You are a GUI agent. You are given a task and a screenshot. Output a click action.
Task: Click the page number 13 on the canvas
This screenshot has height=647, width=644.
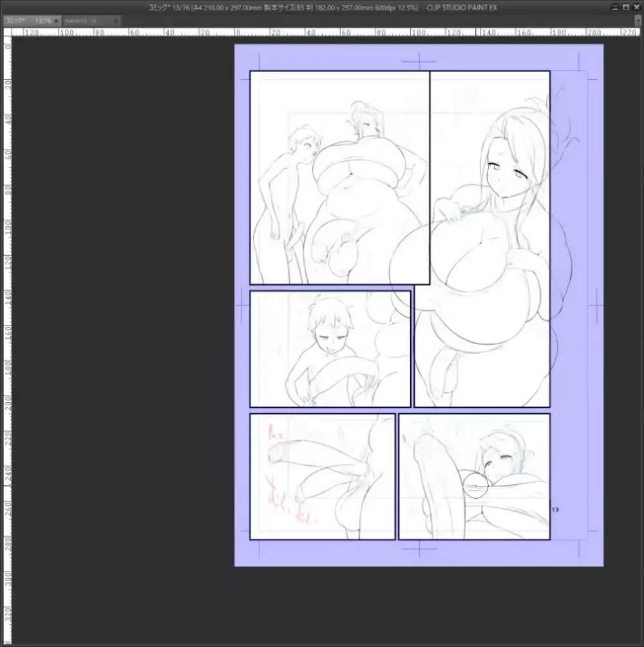pos(555,510)
